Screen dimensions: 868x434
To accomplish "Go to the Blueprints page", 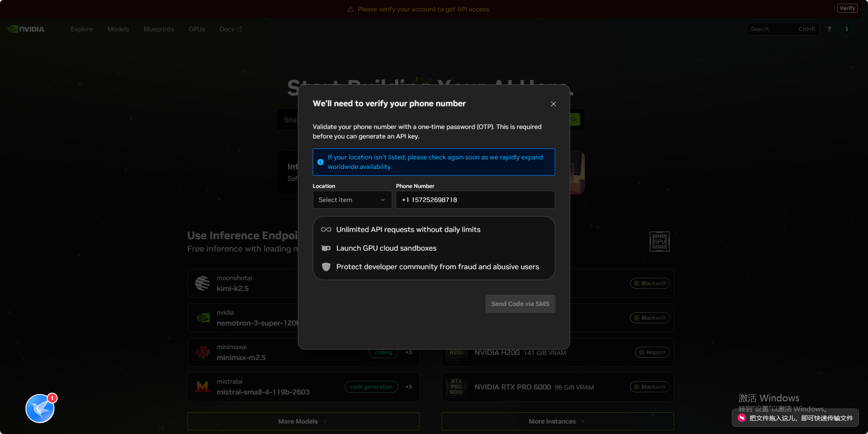I will 158,29.
